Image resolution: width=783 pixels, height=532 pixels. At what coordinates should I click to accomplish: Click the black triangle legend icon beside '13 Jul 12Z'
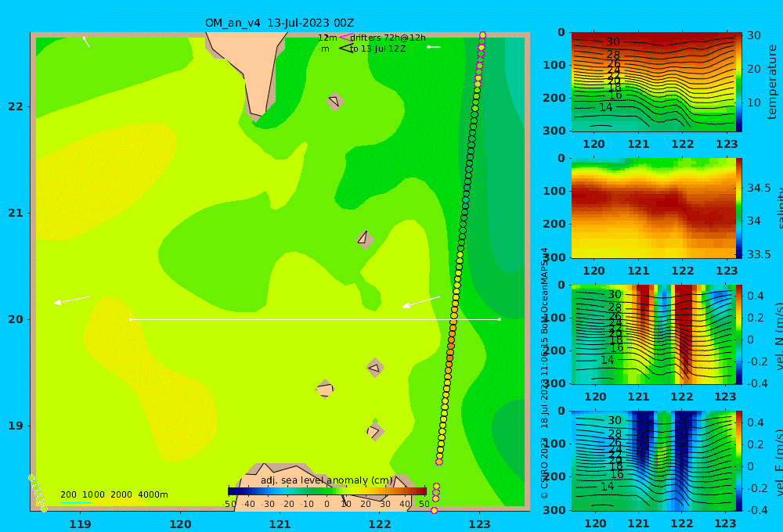(x=346, y=49)
